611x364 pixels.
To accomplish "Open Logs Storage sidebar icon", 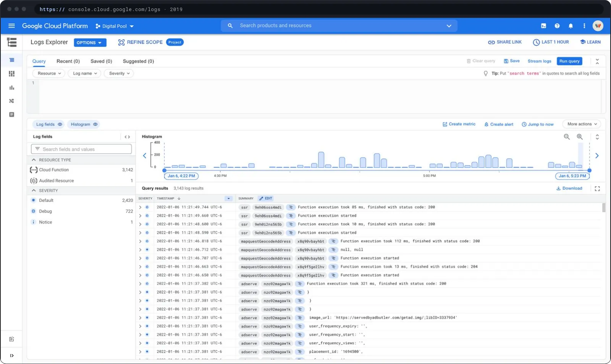I will point(12,114).
